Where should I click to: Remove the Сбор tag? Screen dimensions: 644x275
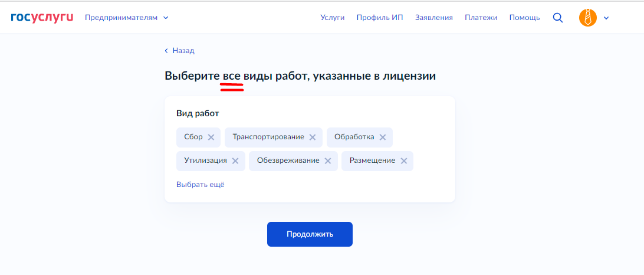point(211,137)
